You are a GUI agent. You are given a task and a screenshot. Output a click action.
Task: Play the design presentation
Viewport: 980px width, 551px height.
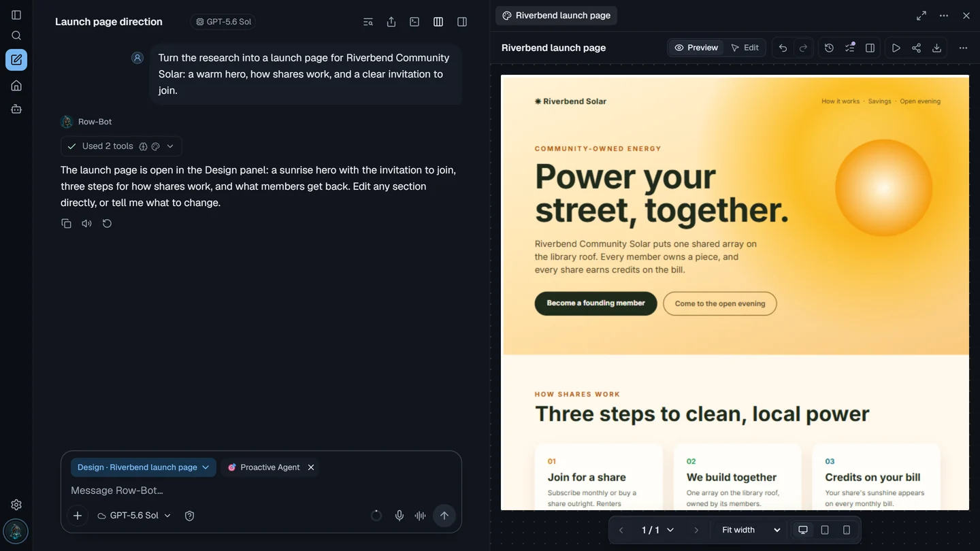coord(896,48)
